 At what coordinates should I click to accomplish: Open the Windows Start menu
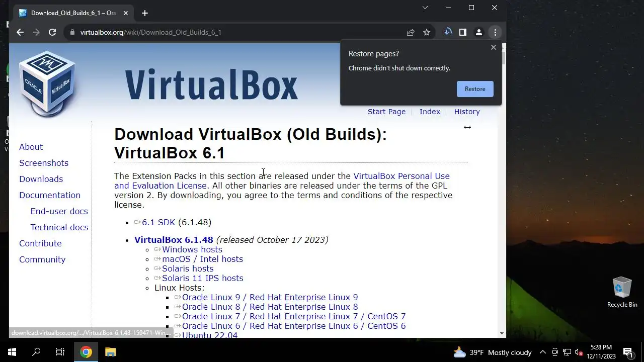[x=12, y=352]
